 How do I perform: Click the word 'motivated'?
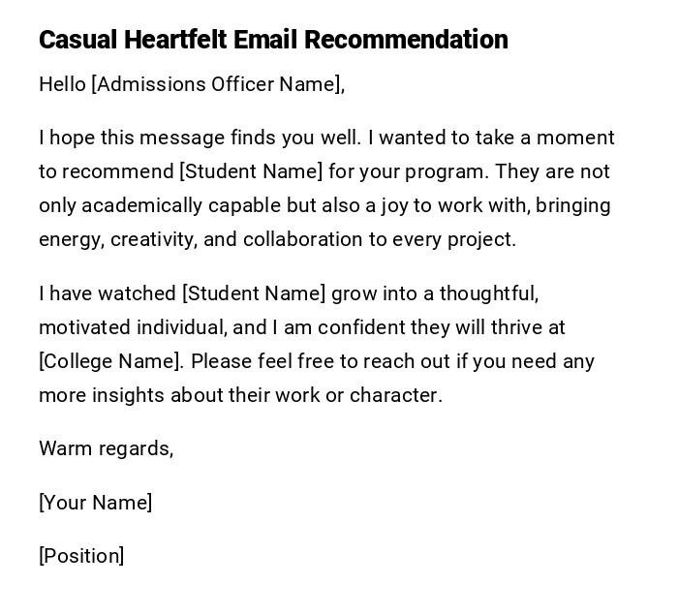(x=81, y=327)
